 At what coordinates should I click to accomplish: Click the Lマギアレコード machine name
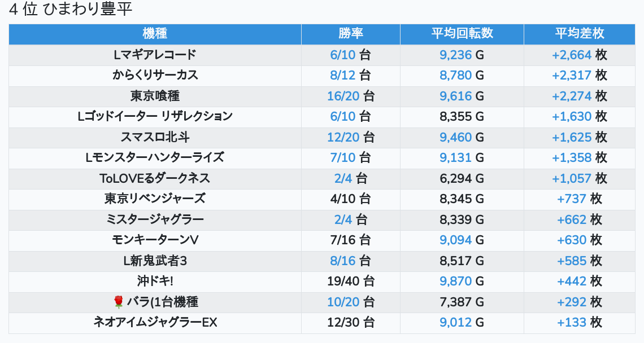pos(155,55)
